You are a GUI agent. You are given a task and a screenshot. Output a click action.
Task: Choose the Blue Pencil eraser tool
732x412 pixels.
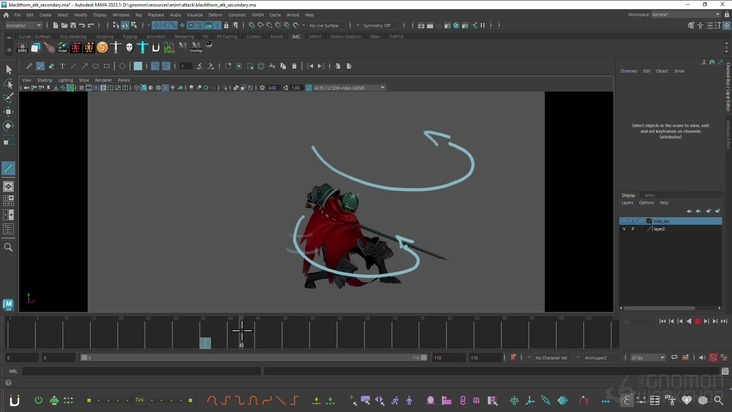point(51,66)
